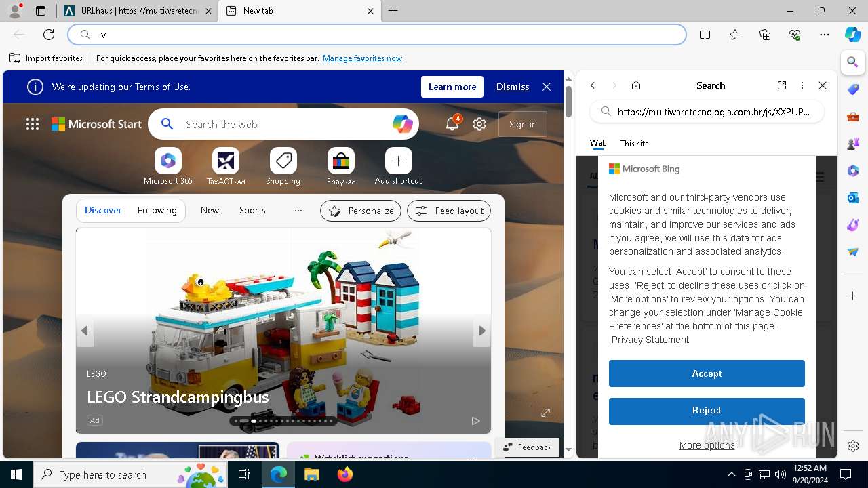Accept Bing cookies
This screenshot has height=488, width=868.
[707, 373]
